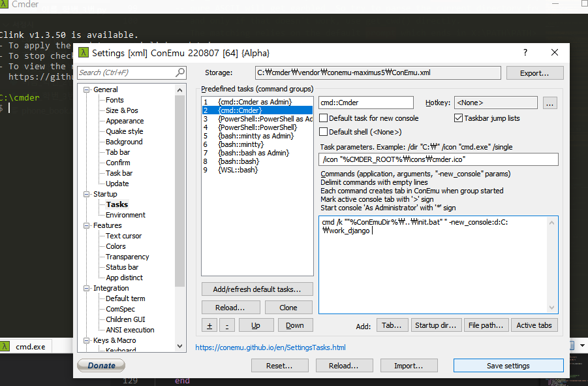Add new task with plus button
This screenshot has height=386, width=588.
[x=209, y=325]
